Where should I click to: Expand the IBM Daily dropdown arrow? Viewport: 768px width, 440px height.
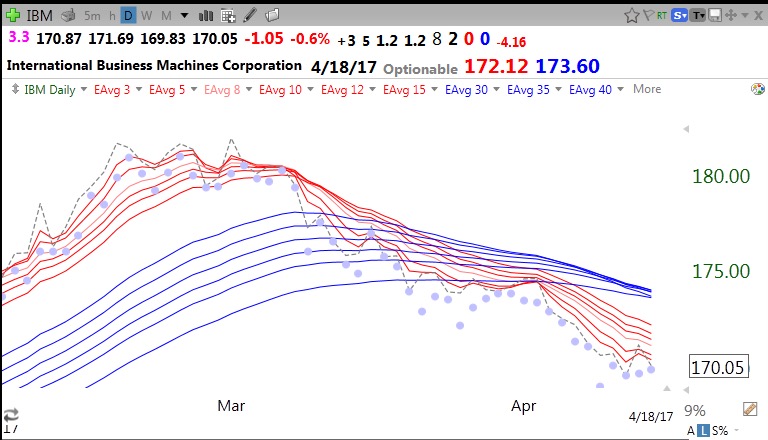click(84, 89)
